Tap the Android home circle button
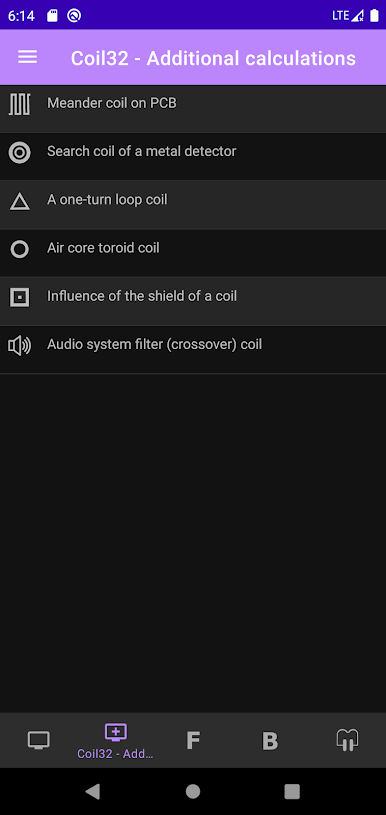This screenshot has width=386, height=815. pos(193,791)
